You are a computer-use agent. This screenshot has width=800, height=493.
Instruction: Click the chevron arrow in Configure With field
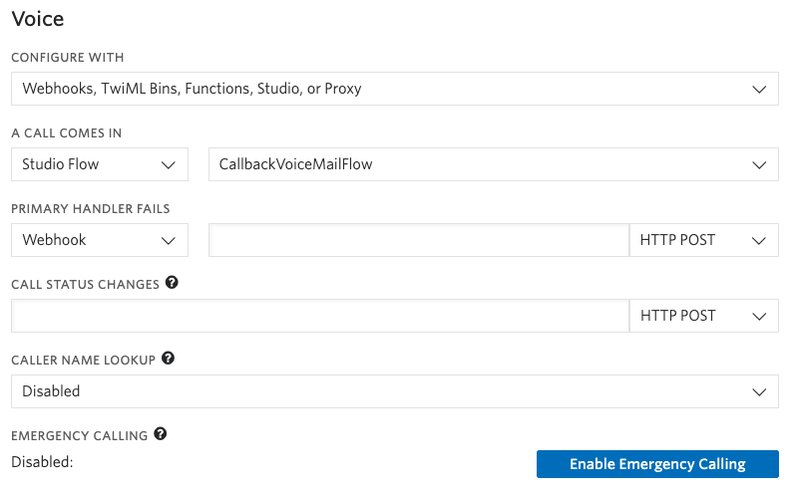tap(759, 89)
